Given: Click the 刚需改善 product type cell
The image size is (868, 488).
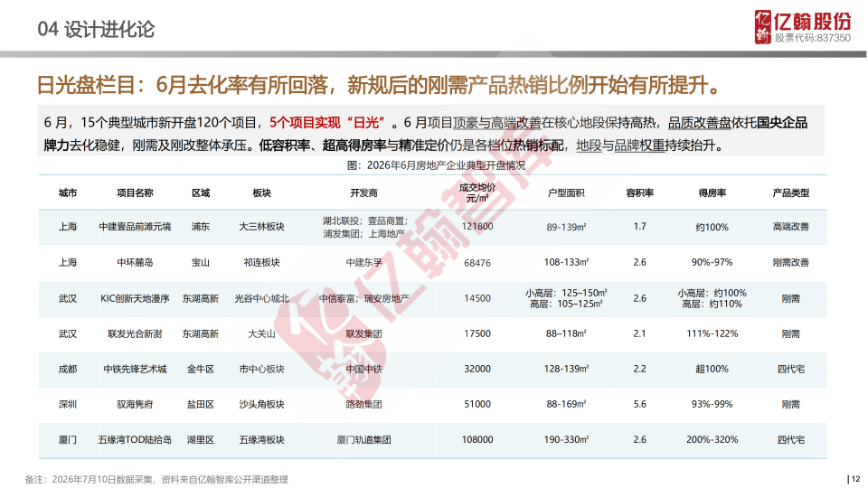Looking at the screenshot, I should (x=790, y=262).
